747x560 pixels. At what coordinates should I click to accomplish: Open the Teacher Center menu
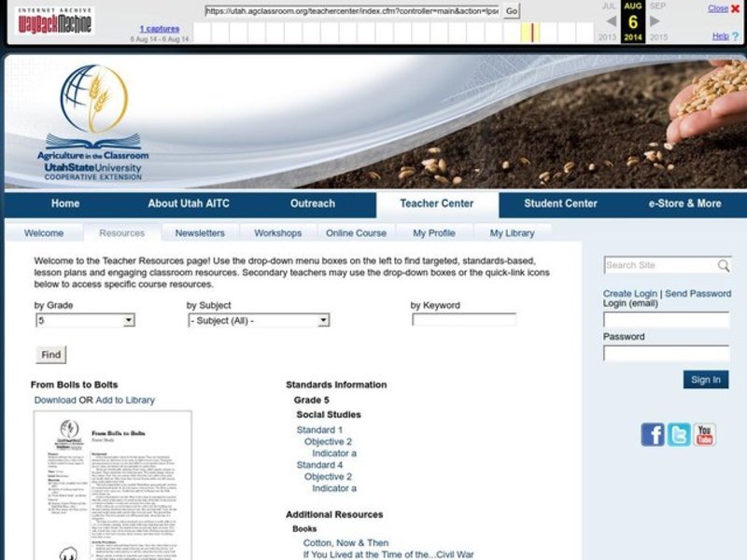tap(436, 203)
